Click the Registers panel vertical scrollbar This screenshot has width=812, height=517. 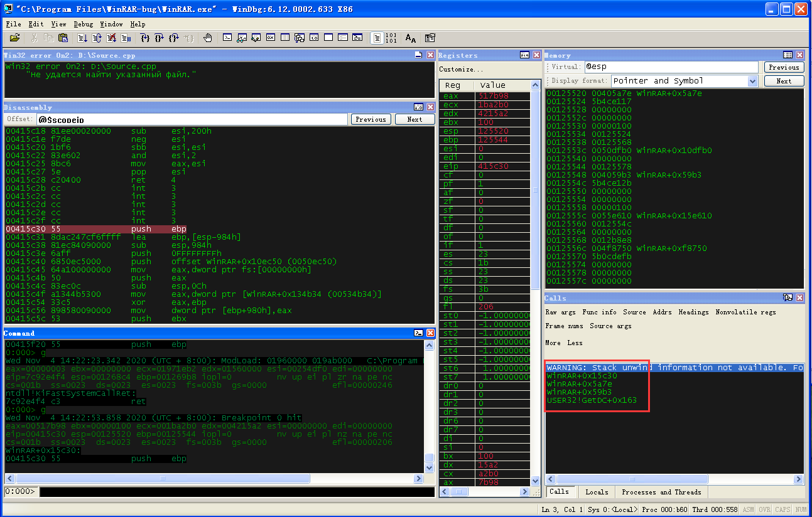click(x=535, y=282)
